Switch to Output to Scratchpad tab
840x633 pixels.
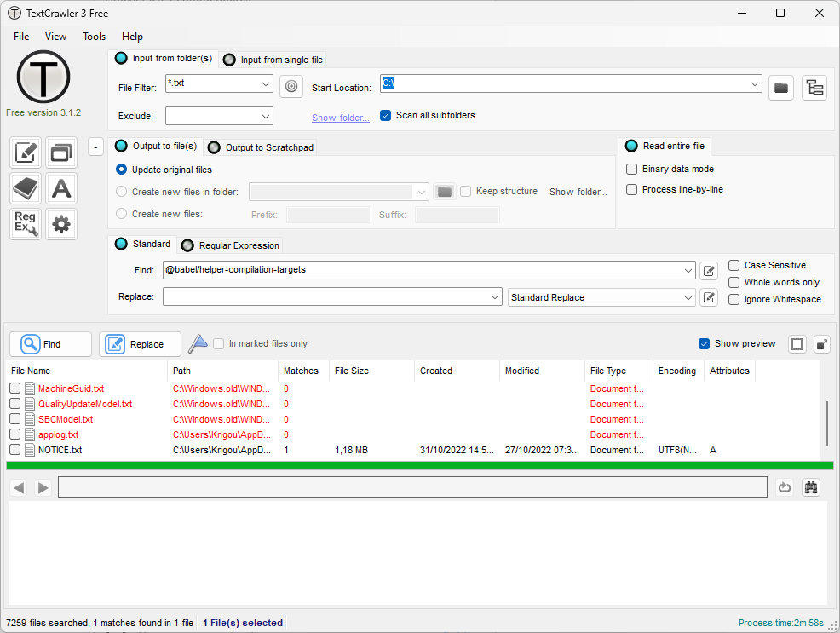[x=261, y=147]
